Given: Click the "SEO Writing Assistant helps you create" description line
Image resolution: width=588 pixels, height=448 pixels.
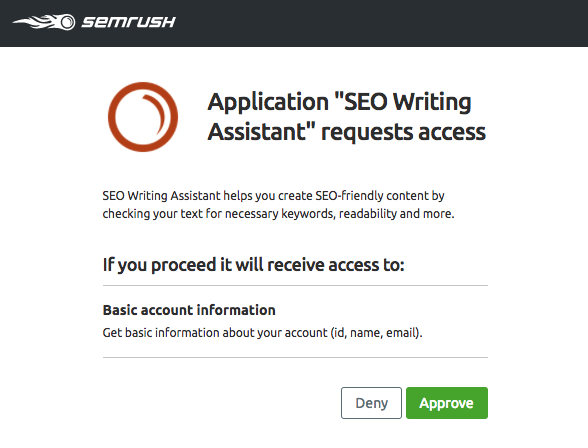Looking at the screenshot, I should click(x=273, y=196).
